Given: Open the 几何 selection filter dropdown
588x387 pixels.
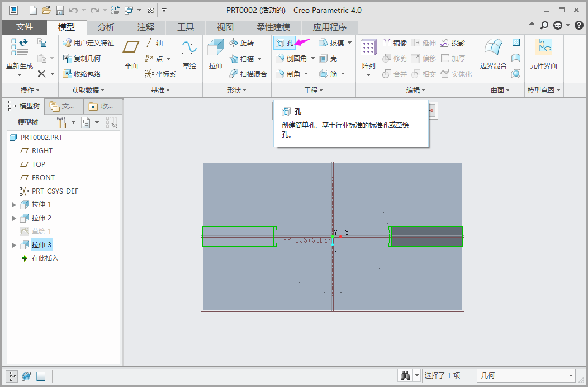Looking at the screenshot, I should pyautogui.click(x=571, y=376).
